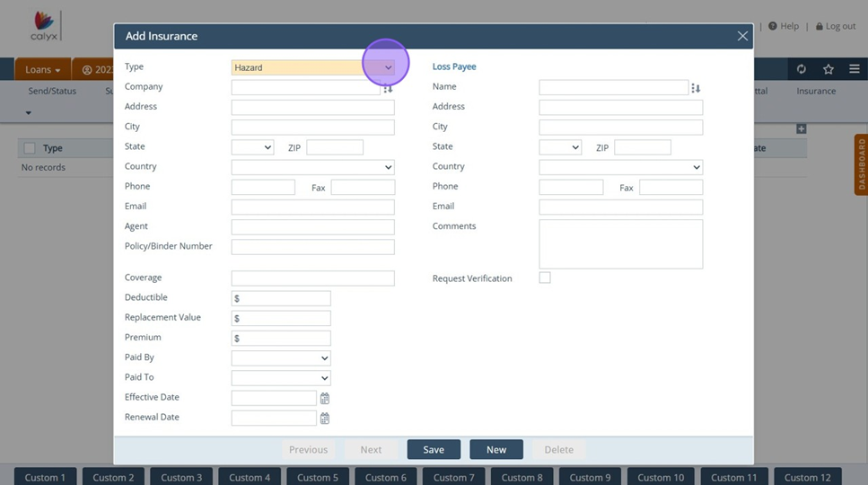The height and width of the screenshot is (485, 868).
Task: Open the Paid To dropdown
Action: click(x=281, y=378)
